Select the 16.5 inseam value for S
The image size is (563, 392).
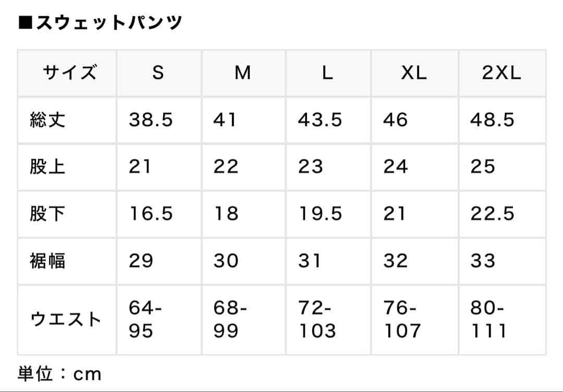(151, 214)
